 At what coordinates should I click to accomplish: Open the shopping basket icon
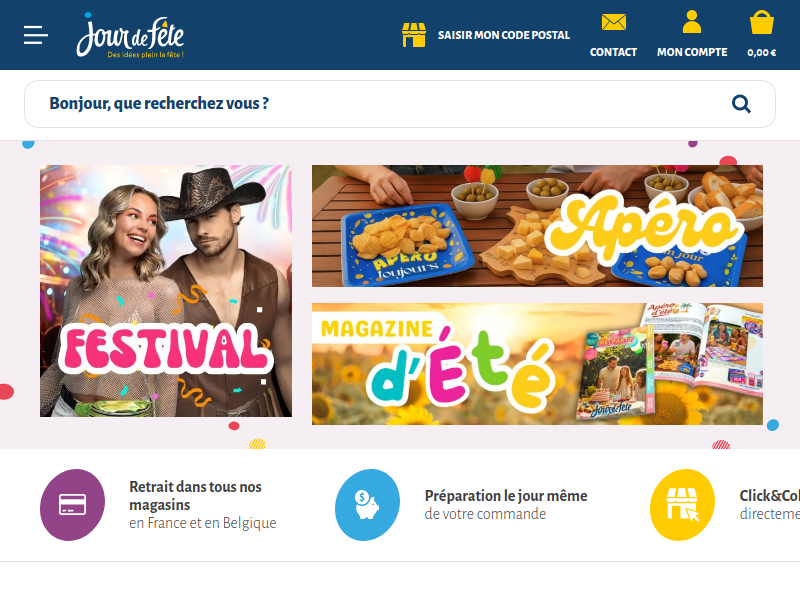762,23
